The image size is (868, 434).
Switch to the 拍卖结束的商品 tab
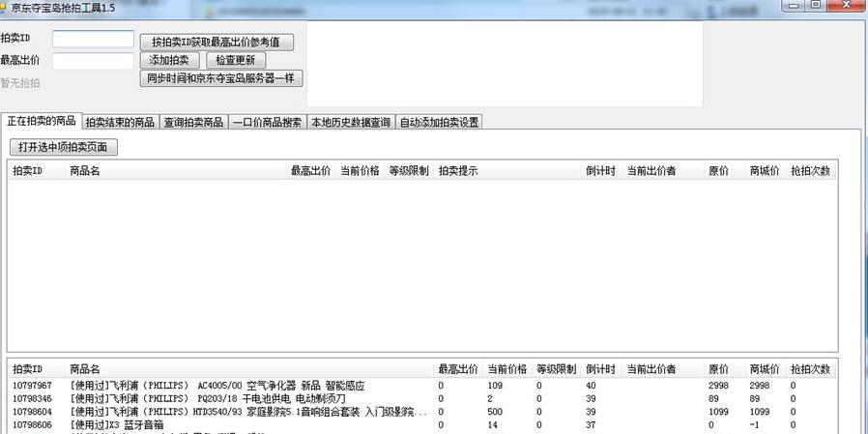click(120, 123)
